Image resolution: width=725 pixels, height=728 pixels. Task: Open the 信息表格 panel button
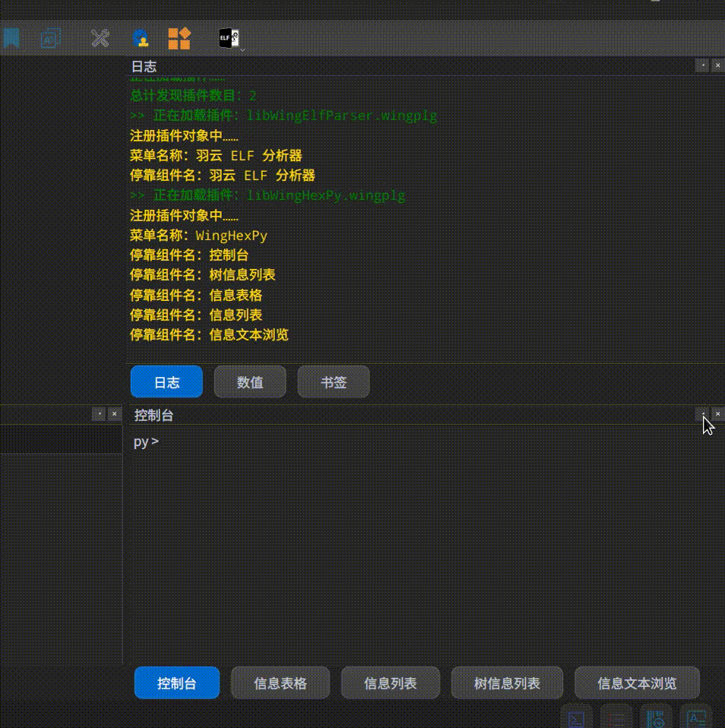[280, 682]
